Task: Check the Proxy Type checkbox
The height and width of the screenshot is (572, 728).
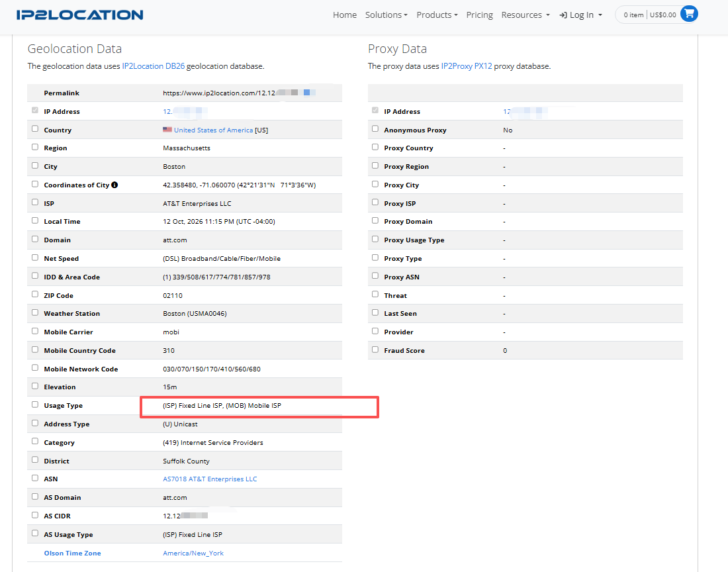Action: click(375, 258)
